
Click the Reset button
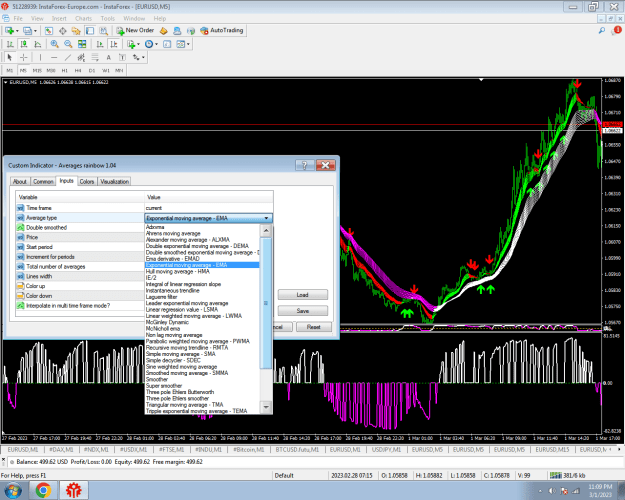[x=314, y=327]
